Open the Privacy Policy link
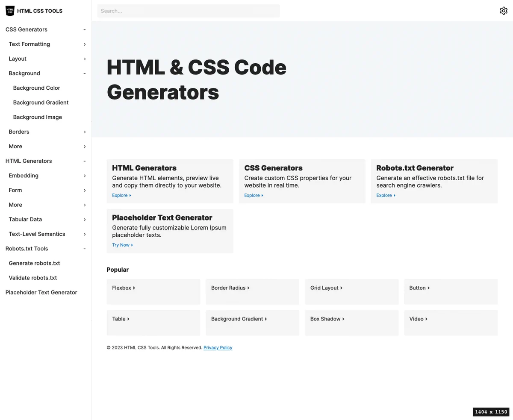 [x=218, y=348]
